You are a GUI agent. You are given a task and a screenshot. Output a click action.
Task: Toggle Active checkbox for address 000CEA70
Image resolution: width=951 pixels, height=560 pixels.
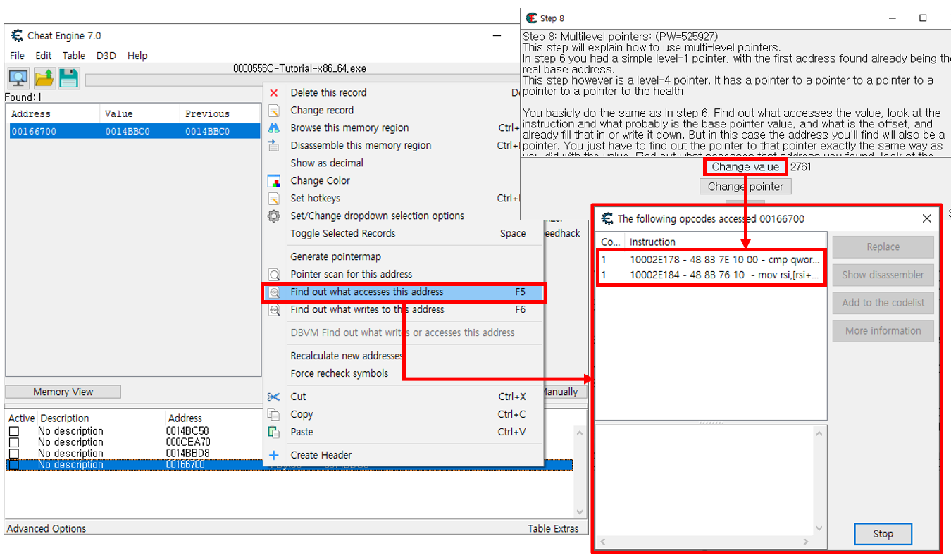(x=13, y=442)
